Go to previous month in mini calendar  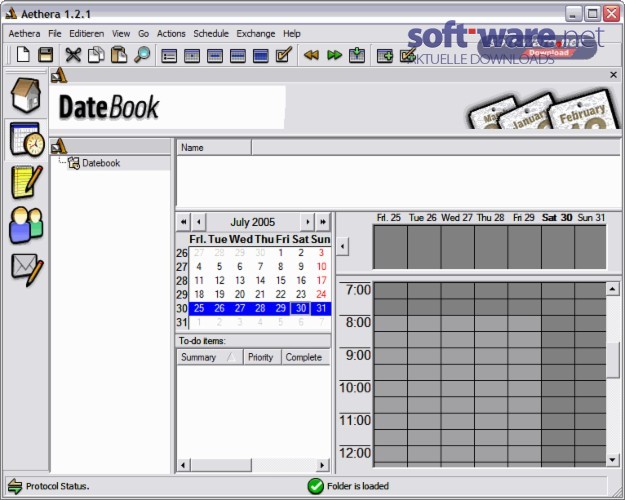[199, 222]
